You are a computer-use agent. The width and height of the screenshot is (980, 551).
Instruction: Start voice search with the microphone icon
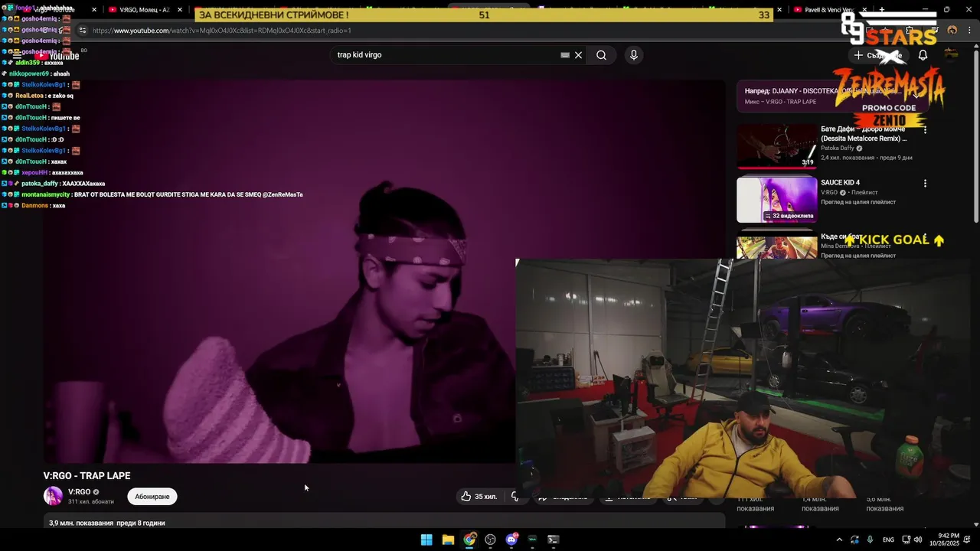(x=633, y=55)
